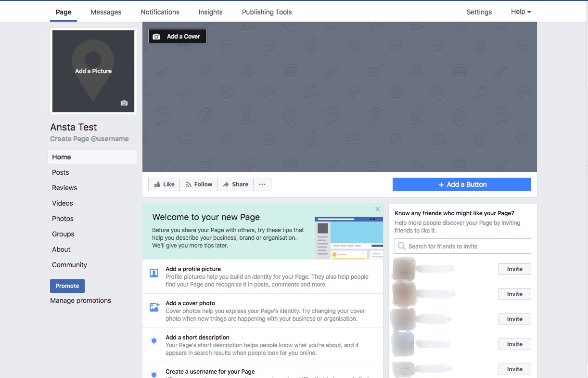Viewport: 588px width, 378px height.
Task: Click the short description lightbulb icon
Action: (x=154, y=341)
